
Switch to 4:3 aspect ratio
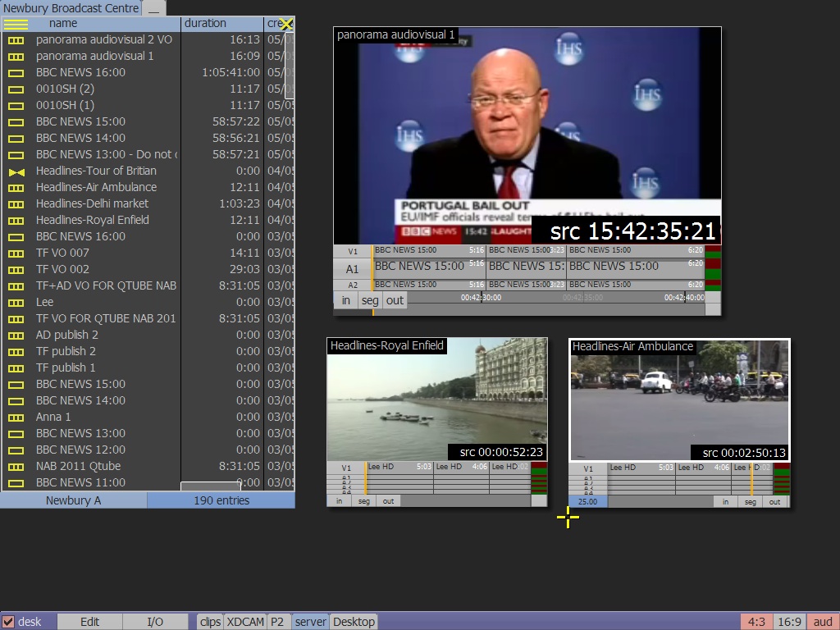[756, 622]
